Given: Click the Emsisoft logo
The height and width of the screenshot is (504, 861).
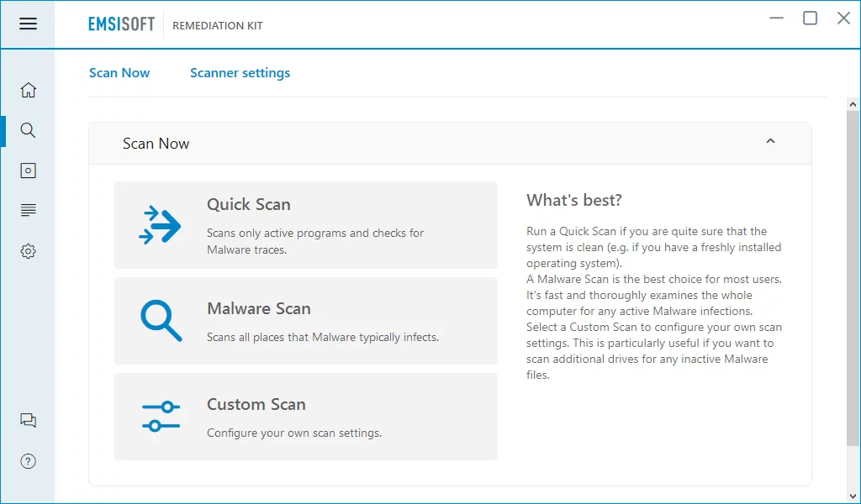Looking at the screenshot, I should [x=121, y=24].
